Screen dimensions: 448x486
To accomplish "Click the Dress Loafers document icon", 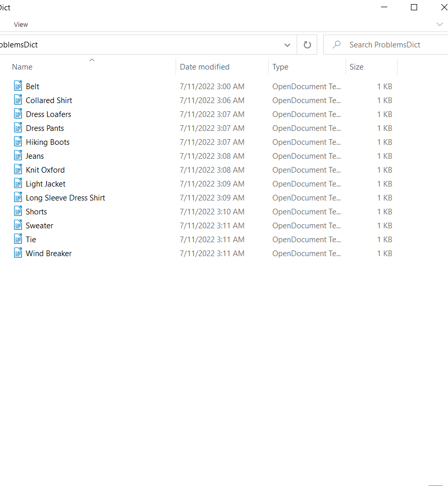I will [18, 114].
